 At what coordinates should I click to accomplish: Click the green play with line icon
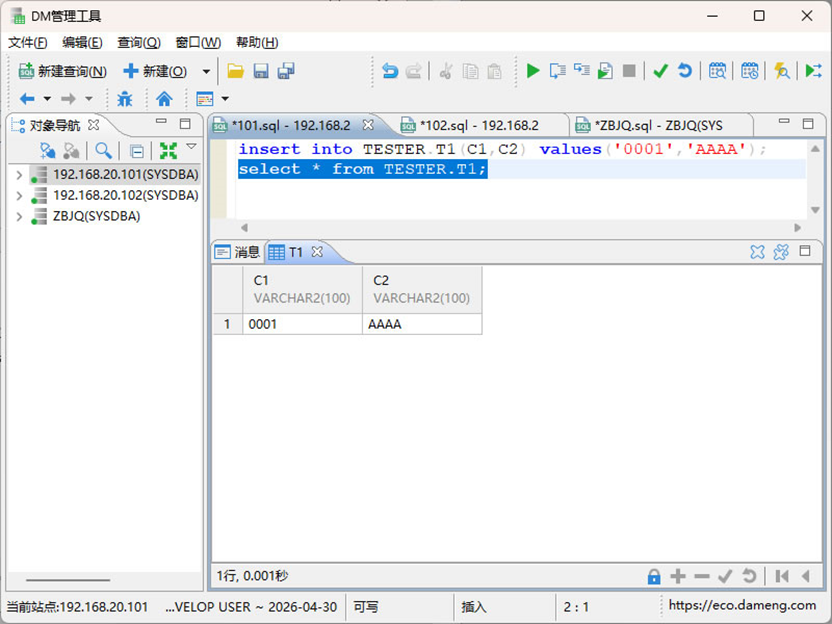click(x=813, y=71)
